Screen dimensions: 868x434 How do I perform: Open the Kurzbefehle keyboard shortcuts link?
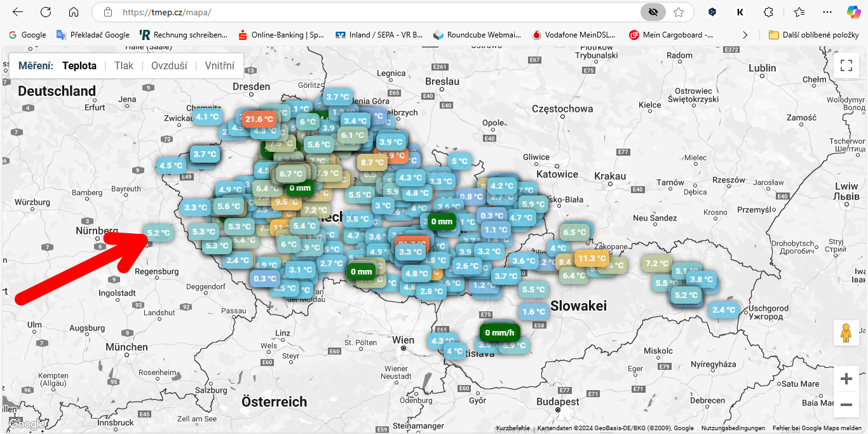513,428
